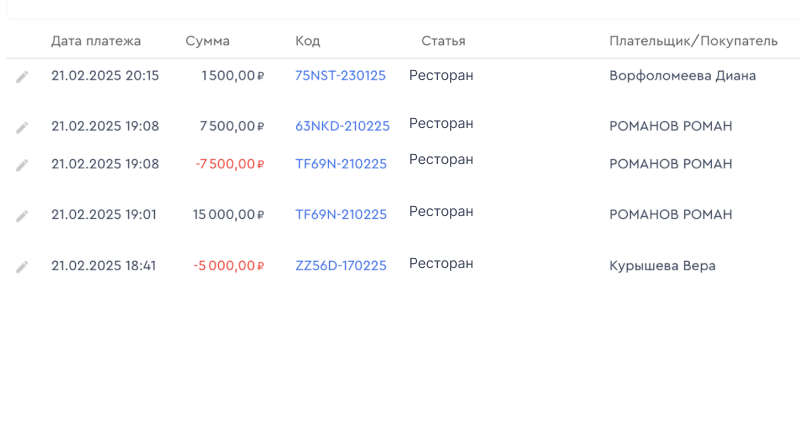
Task: Click Ресторан in Ворфоломеева Диана row
Action: [x=441, y=75]
